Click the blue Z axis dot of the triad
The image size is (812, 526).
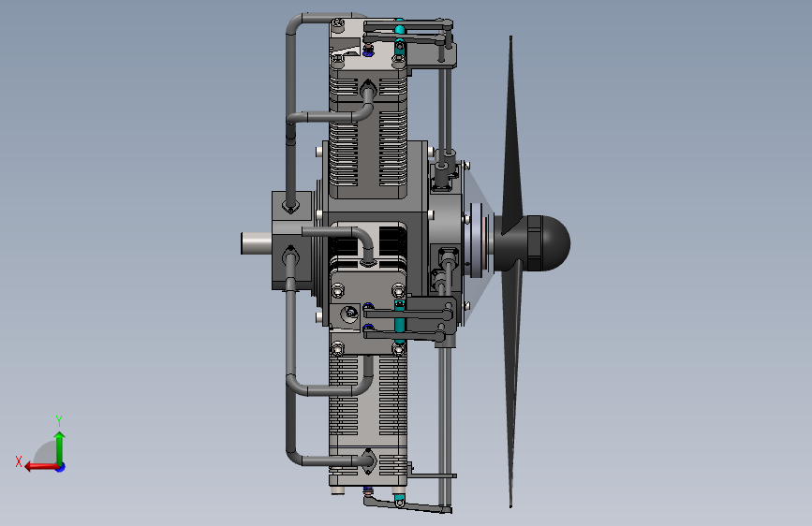[61, 467]
